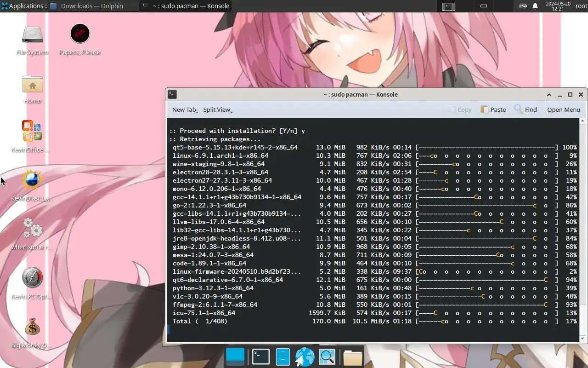Click the wine-staging-9.8-1-x86_64 line
This screenshot has width=588, height=368.
374,164
